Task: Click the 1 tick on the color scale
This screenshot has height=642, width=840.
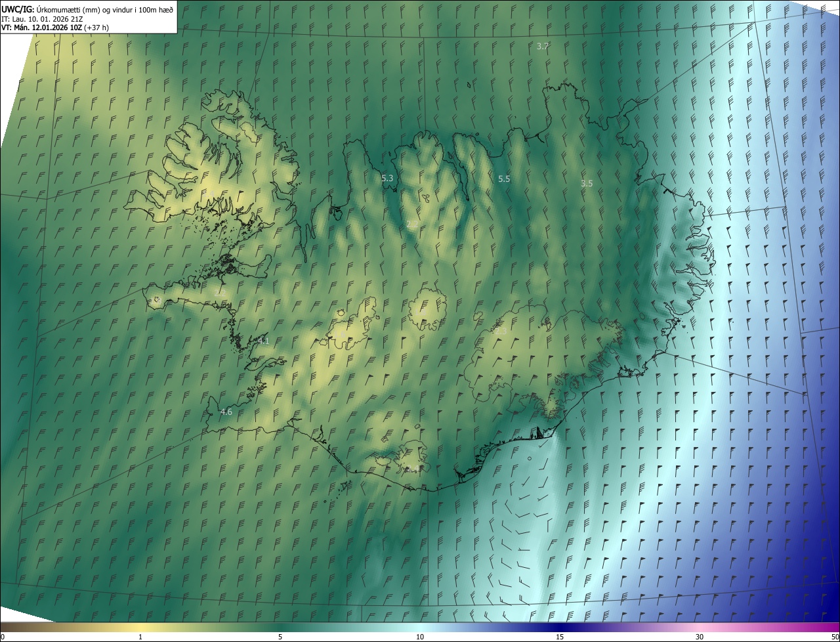Action: point(140,637)
